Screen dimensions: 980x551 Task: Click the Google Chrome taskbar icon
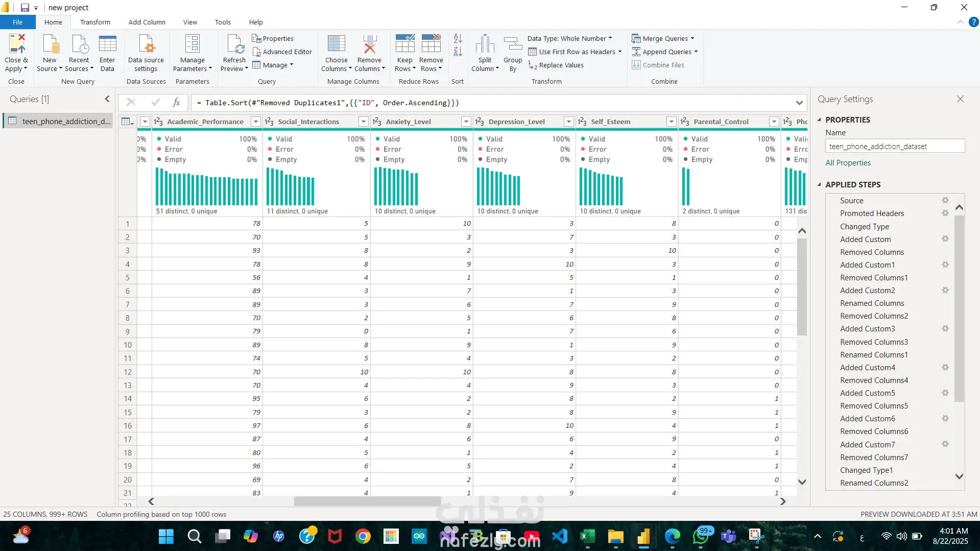coord(363,536)
